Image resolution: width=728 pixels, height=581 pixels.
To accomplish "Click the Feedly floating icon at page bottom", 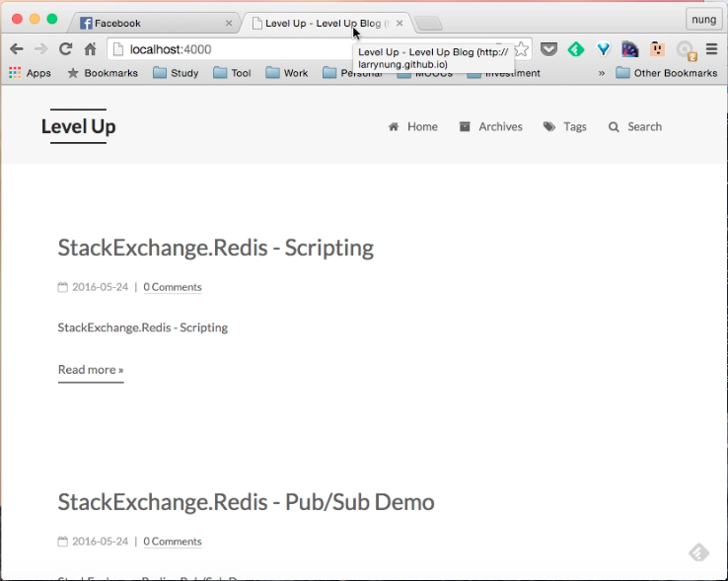I will (x=698, y=552).
